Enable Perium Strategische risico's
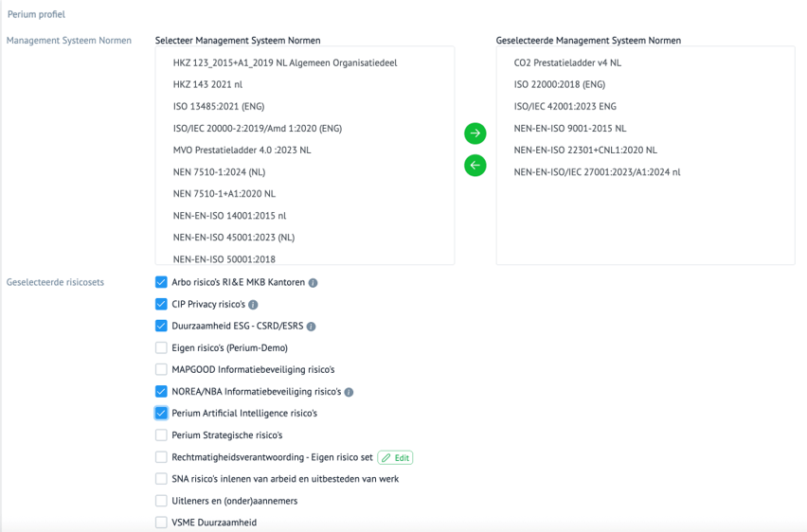The height and width of the screenshot is (532, 807). tap(161, 435)
